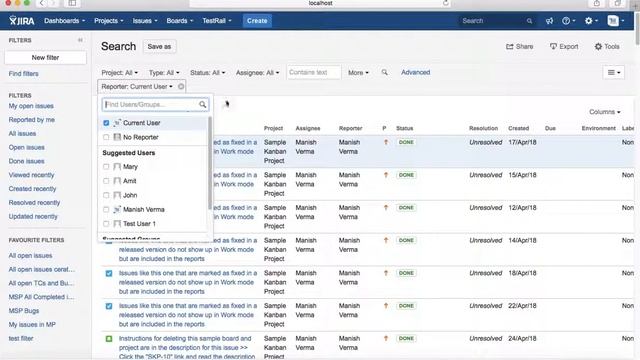This screenshot has width=640, height=360.
Task: Open the Dashboards menu
Action: pyautogui.click(x=64, y=21)
